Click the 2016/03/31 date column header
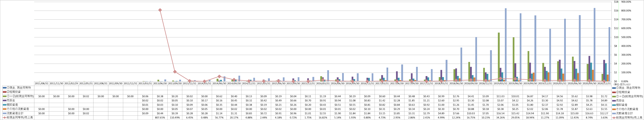 (x=323, y=84)
